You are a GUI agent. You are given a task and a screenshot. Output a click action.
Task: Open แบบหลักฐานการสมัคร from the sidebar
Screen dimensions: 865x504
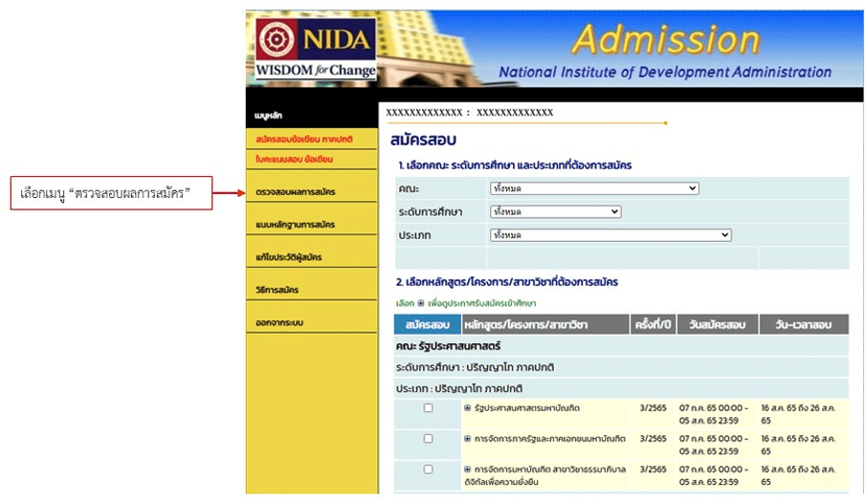point(295,225)
